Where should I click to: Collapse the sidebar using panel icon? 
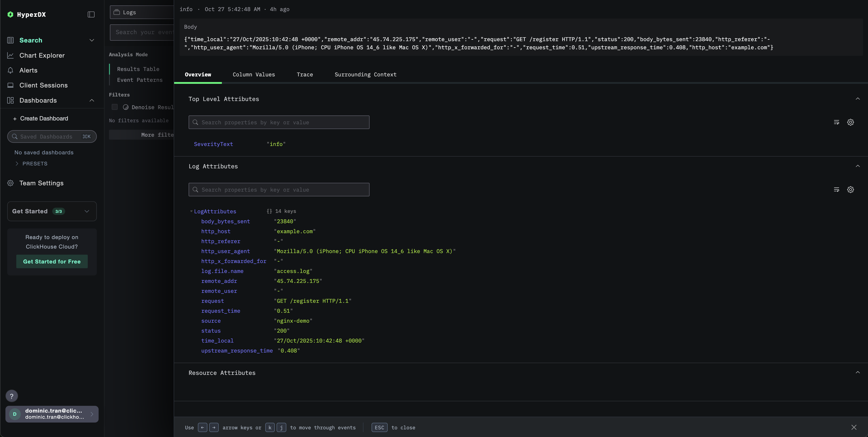91,14
